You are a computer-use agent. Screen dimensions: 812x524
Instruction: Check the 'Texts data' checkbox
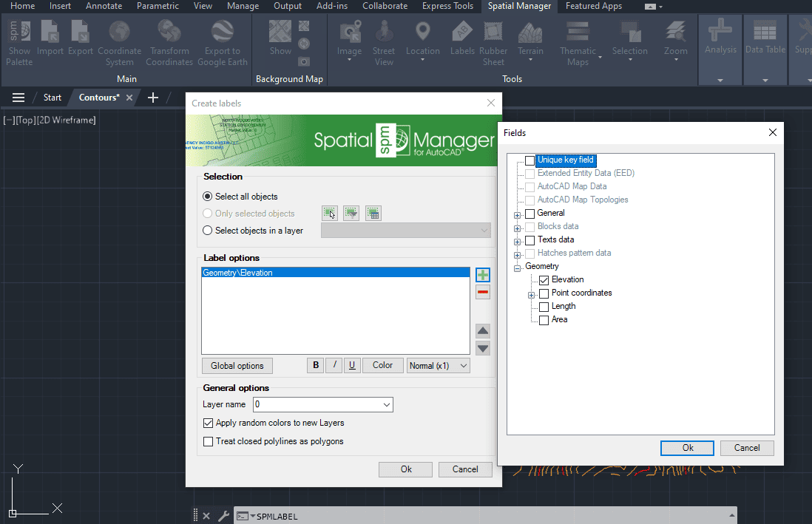point(530,240)
